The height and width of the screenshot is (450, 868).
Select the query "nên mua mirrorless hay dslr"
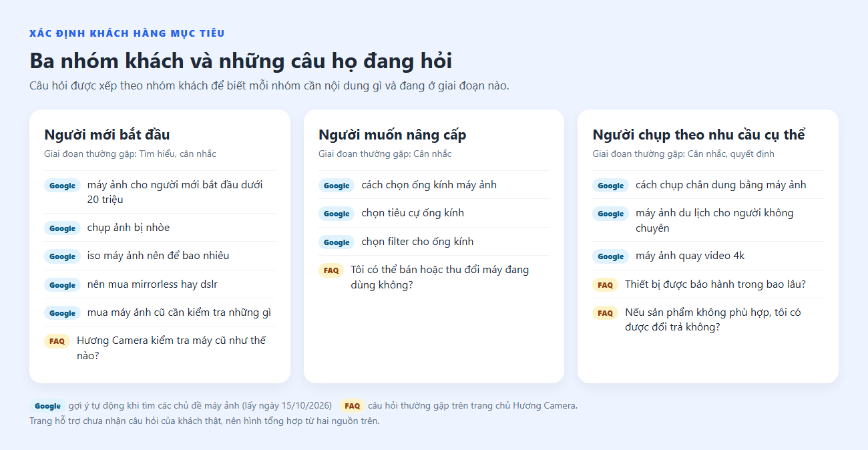tap(152, 284)
